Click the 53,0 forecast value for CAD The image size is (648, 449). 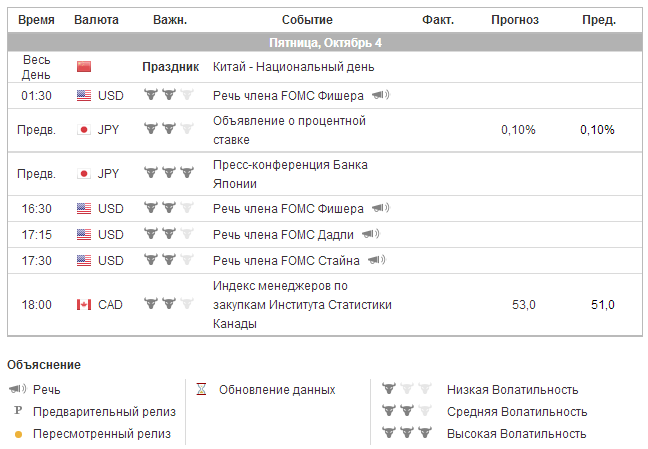(524, 304)
